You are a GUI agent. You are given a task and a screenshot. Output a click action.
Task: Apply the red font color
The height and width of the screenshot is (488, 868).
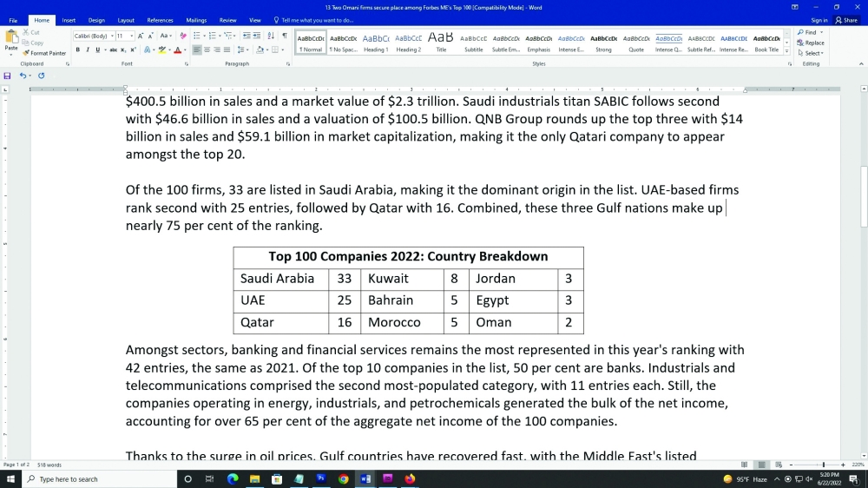pos(178,49)
